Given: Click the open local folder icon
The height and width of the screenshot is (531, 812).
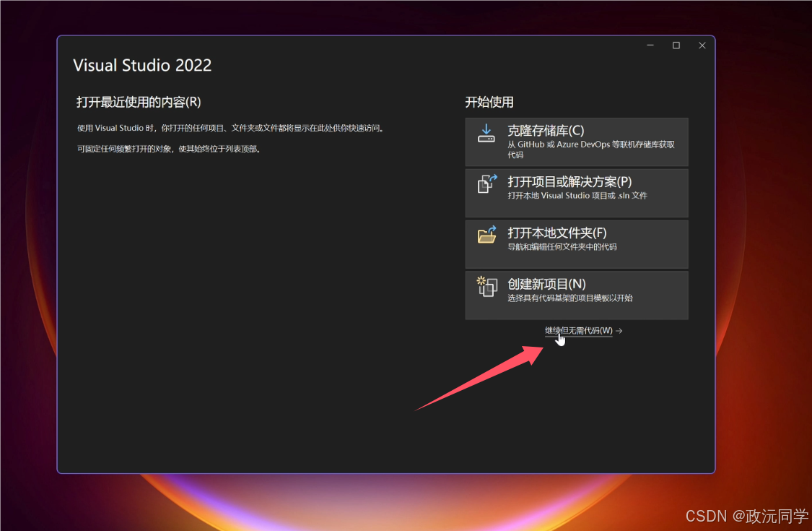Looking at the screenshot, I should coord(486,234).
